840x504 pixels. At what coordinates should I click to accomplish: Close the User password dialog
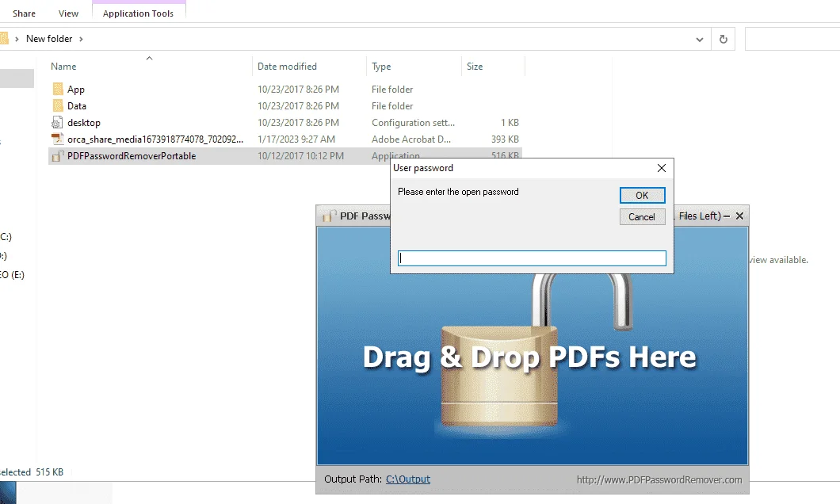click(662, 168)
